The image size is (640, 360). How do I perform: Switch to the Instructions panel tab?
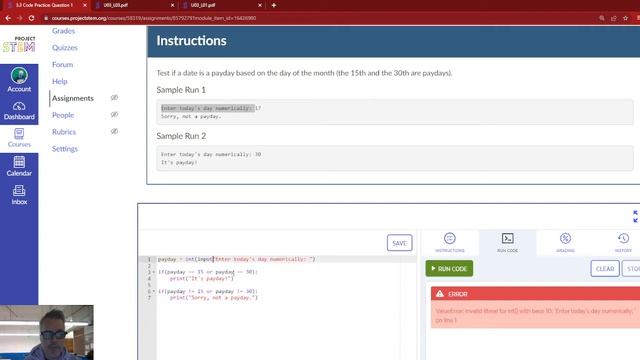[x=450, y=242]
